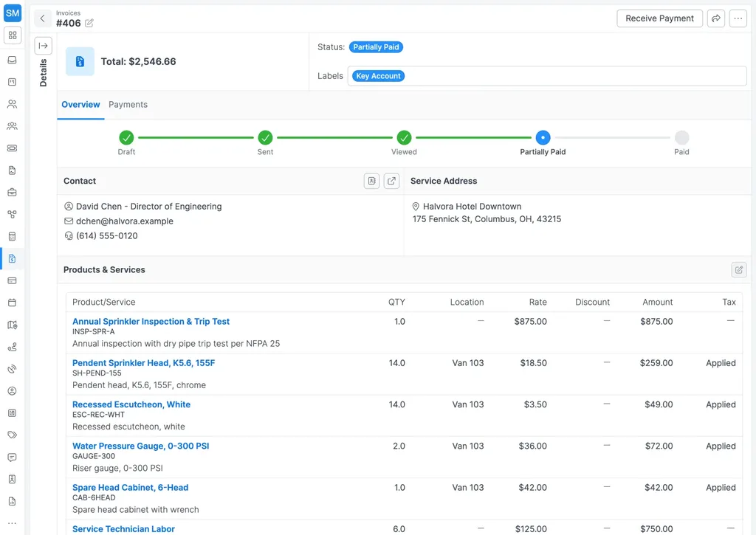This screenshot has height=535, width=756.
Task: Open the signed-document sidebar icon
Action: pyautogui.click(x=12, y=170)
